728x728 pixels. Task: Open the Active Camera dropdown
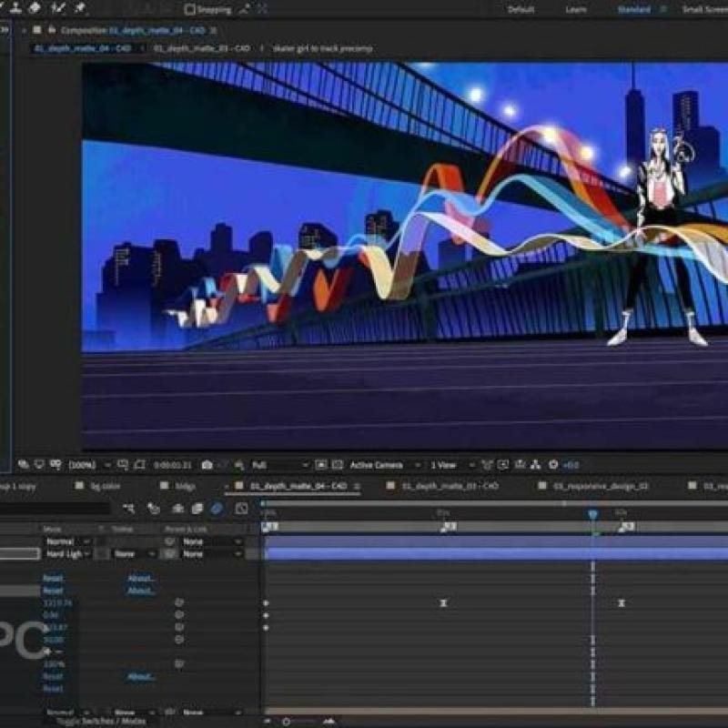click(385, 465)
